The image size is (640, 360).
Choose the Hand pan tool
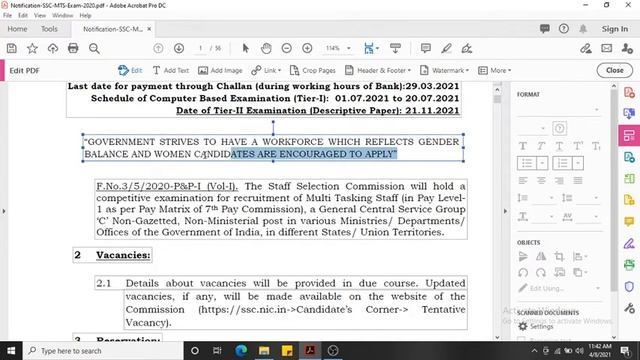point(266,49)
